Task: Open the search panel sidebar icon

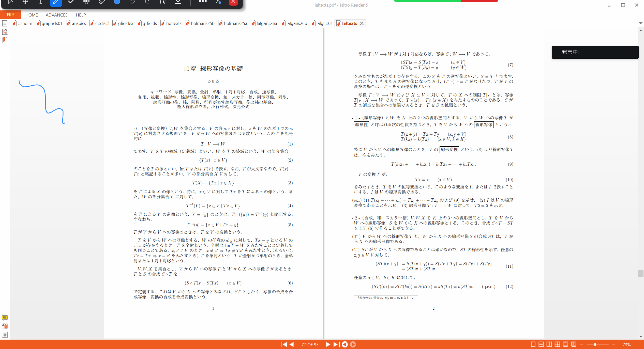Action: 5,32
